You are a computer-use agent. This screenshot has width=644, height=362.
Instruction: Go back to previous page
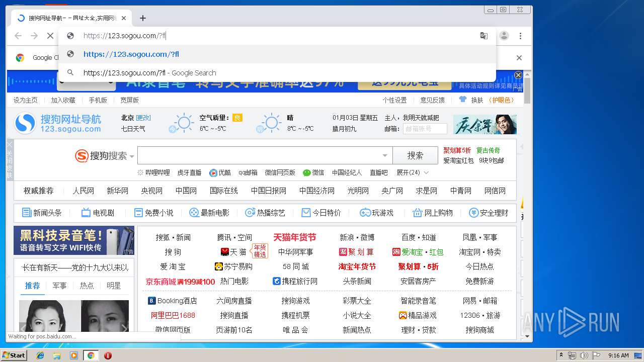click(x=18, y=36)
